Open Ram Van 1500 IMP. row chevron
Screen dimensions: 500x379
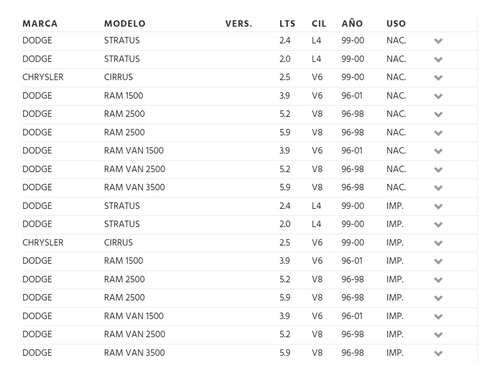(x=438, y=316)
